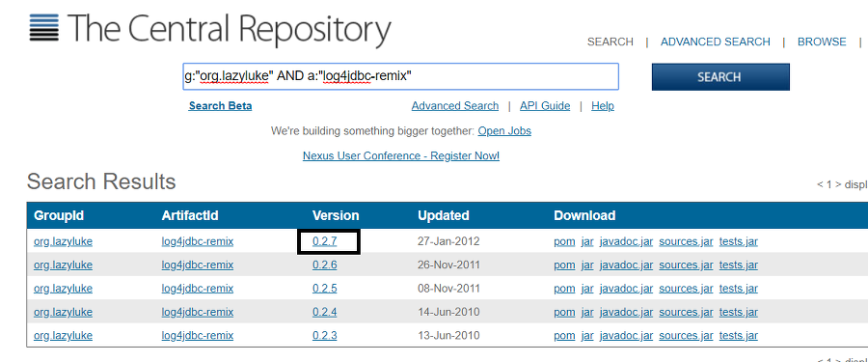
Task: Download jar for version 0.2.5
Action: click(x=587, y=289)
